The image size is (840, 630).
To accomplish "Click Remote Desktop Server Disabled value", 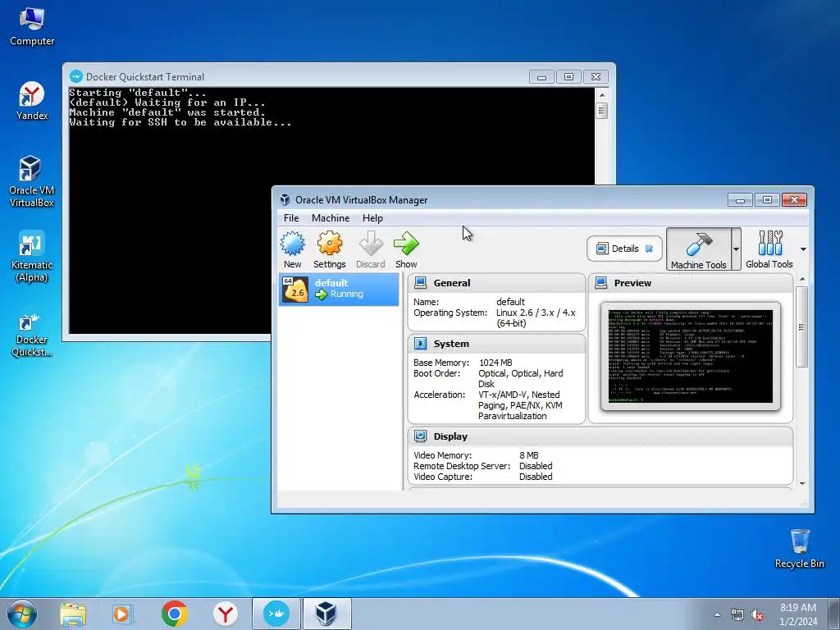I will coord(536,466).
